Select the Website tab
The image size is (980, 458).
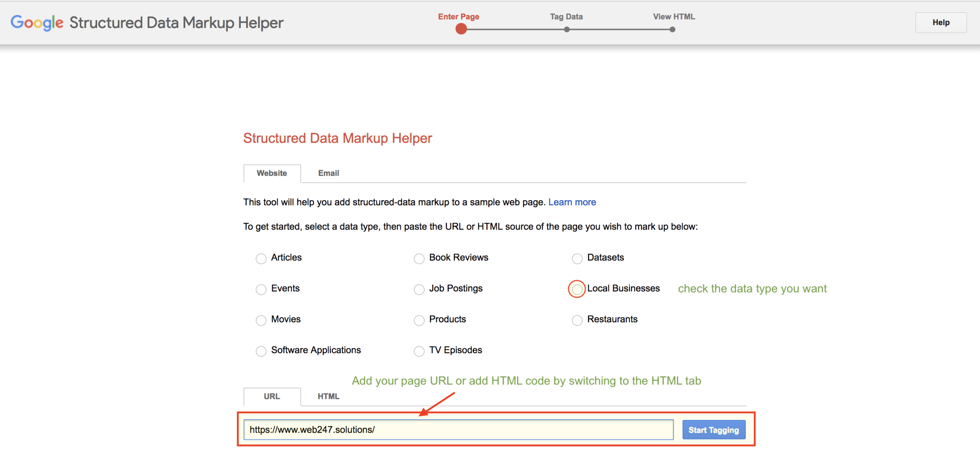coord(272,173)
